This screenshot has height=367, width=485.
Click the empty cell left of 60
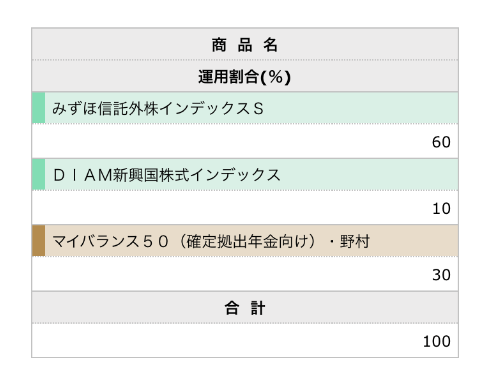(230, 141)
